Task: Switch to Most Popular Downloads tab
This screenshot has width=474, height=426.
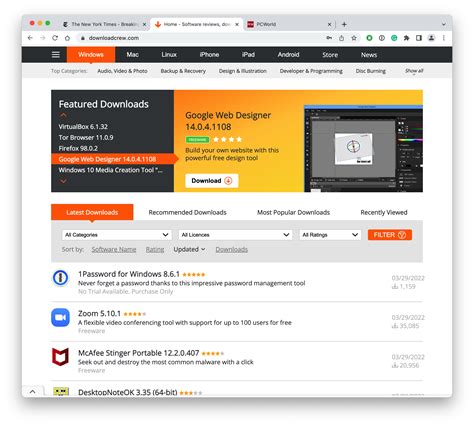Action: click(293, 212)
